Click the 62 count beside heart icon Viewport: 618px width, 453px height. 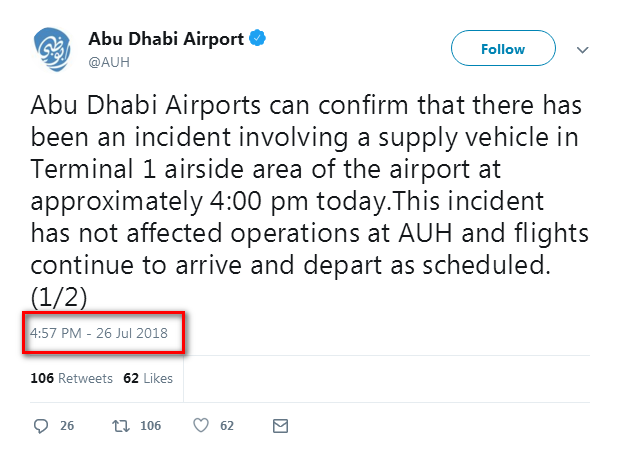pos(227,426)
